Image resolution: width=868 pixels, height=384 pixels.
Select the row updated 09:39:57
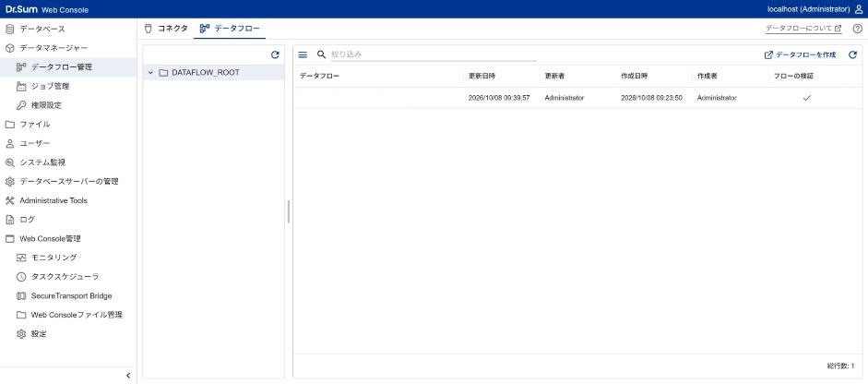tap(577, 98)
